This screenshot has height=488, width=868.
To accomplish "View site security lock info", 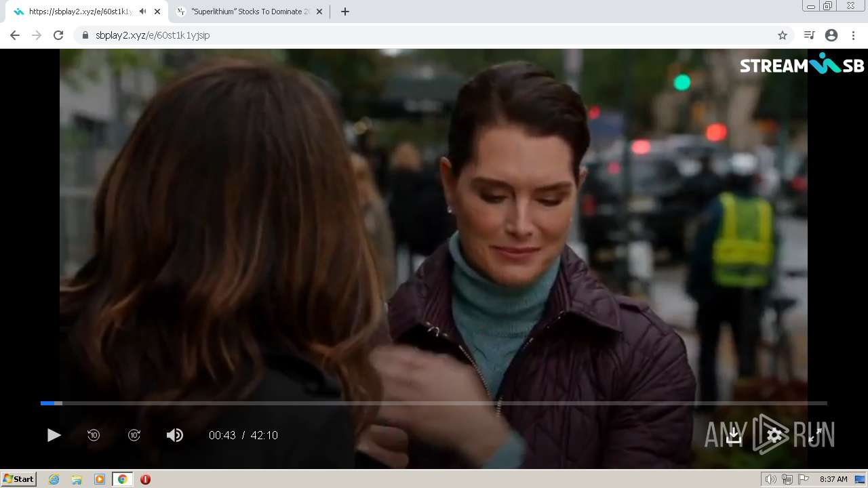I will pyautogui.click(x=85, y=35).
